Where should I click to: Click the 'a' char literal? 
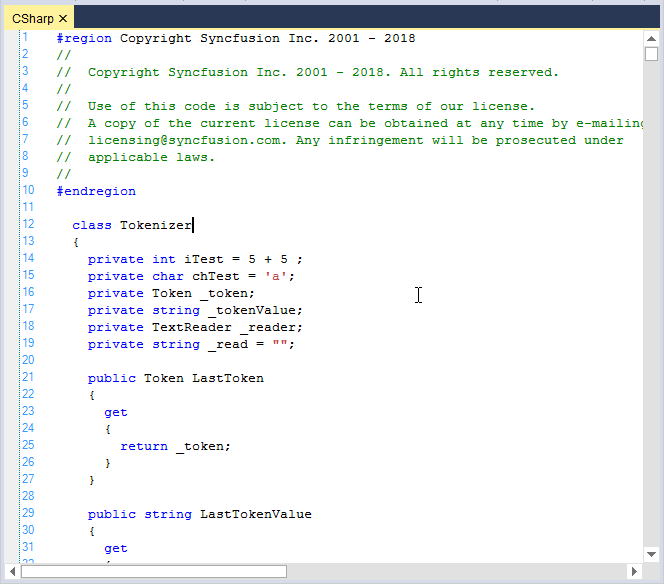point(276,276)
